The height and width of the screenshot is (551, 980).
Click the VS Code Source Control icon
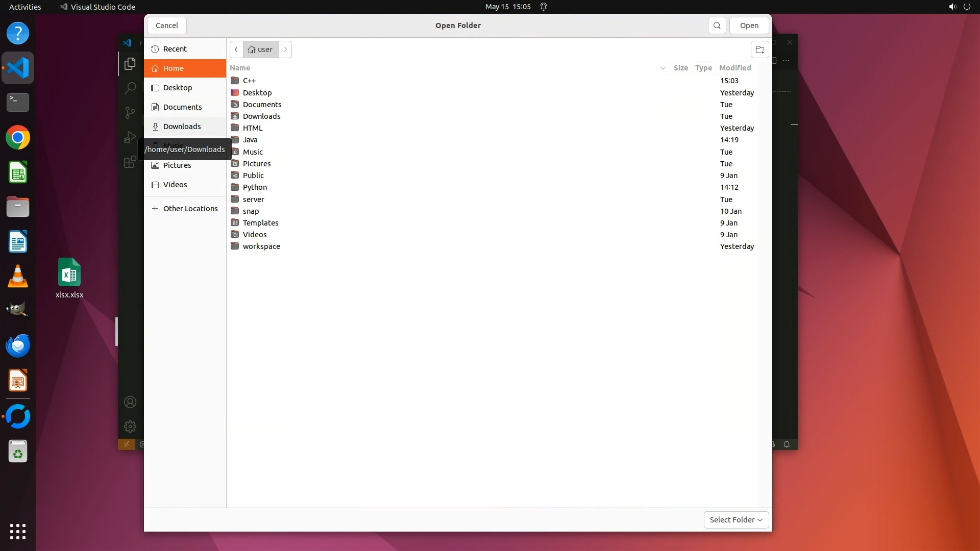click(x=130, y=112)
